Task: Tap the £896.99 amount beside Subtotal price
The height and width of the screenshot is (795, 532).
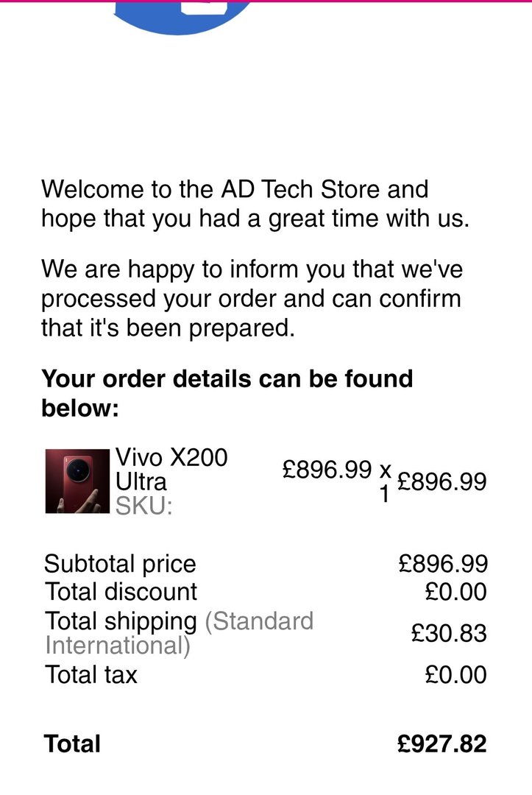Action: (443, 565)
